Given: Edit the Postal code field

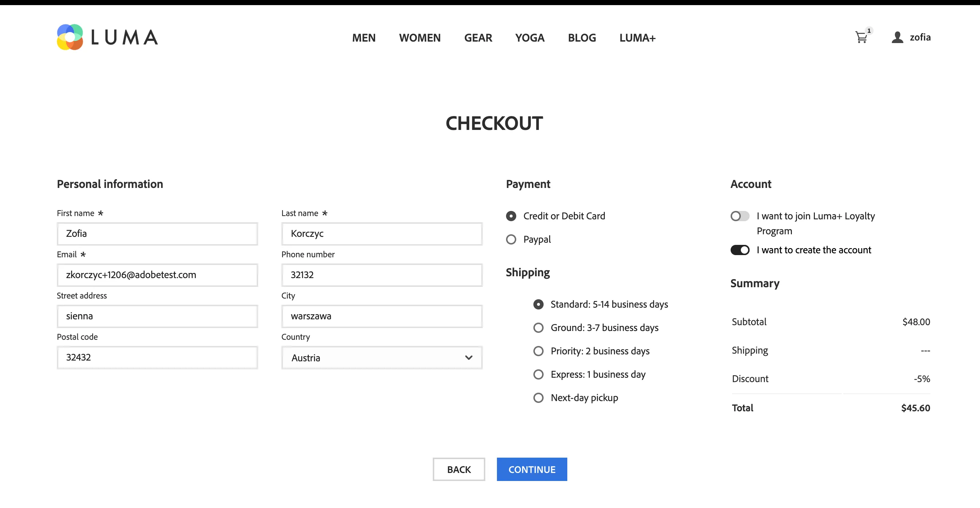Looking at the screenshot, I should pyautogui.click(x=157, y=357).
